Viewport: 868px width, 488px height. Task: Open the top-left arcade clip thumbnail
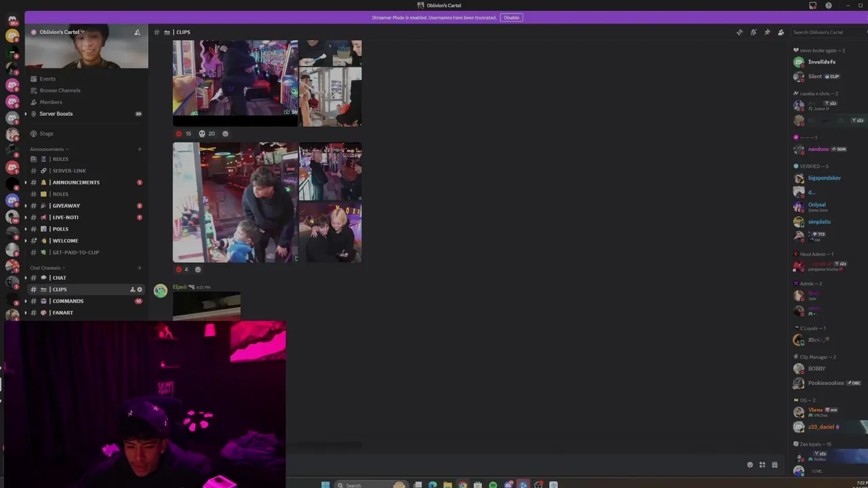[x=235, y=83]
